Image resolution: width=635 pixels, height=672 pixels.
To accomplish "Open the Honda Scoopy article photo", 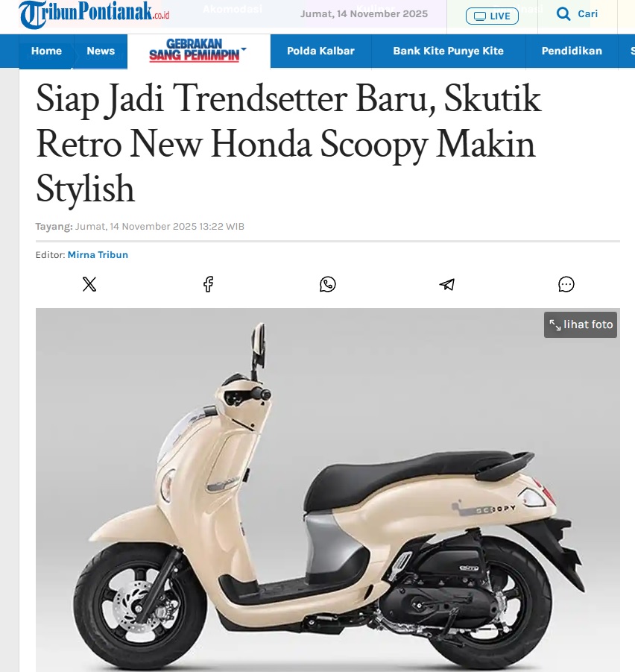I will (328, 490).
